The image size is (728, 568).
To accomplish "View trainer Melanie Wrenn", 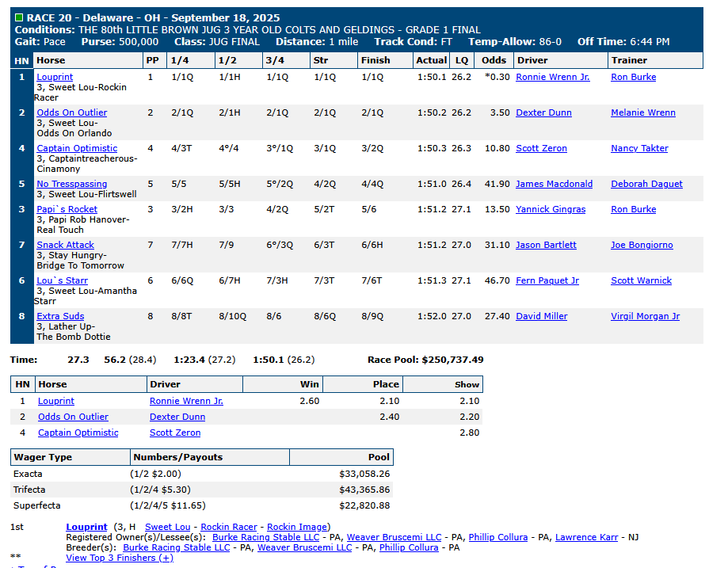I will [642, 112].
